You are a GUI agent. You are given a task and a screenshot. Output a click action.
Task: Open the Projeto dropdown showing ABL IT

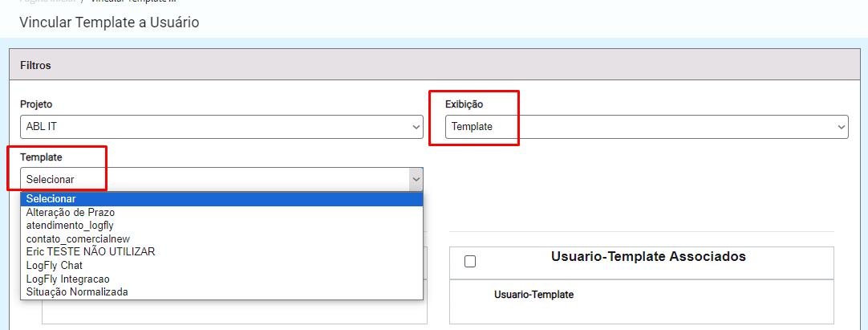pyautogui.click(x=221, y=127)
